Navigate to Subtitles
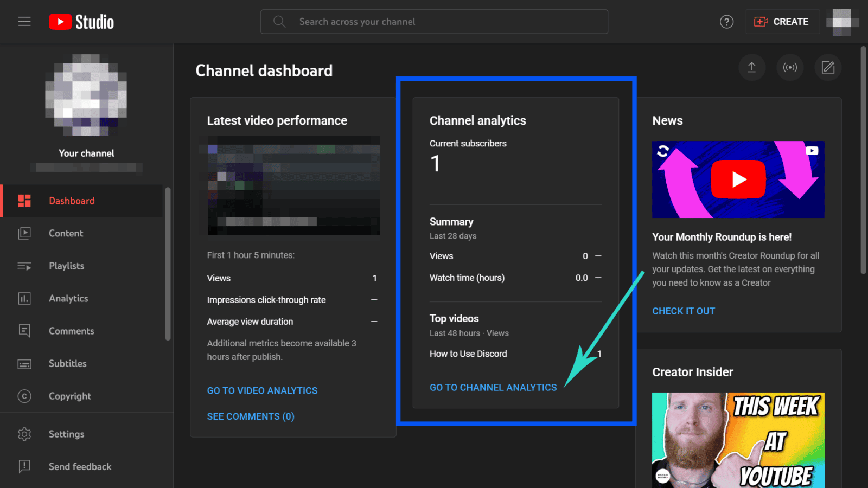 click(81, 363)
